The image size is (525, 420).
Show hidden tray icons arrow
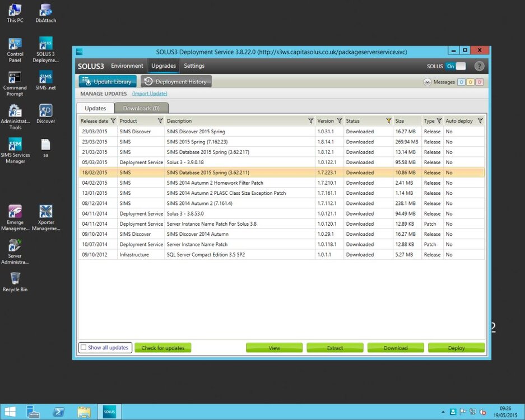(x=443, y=412)
